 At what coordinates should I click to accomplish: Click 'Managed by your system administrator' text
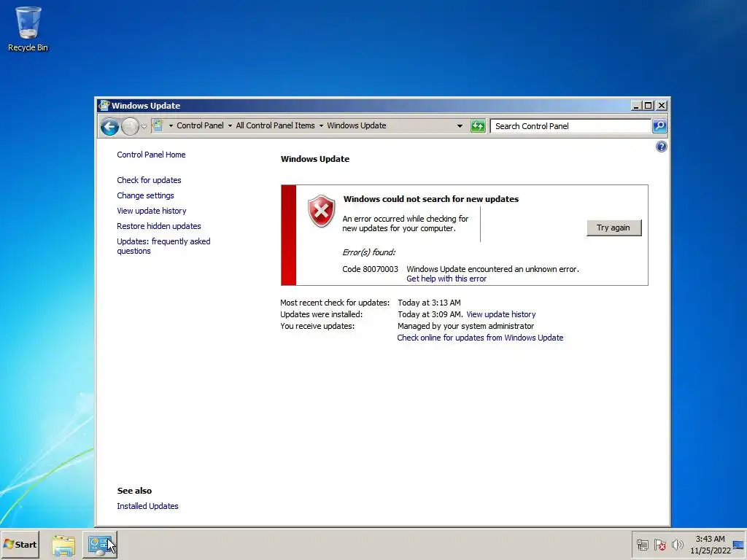tap(466, 326)
